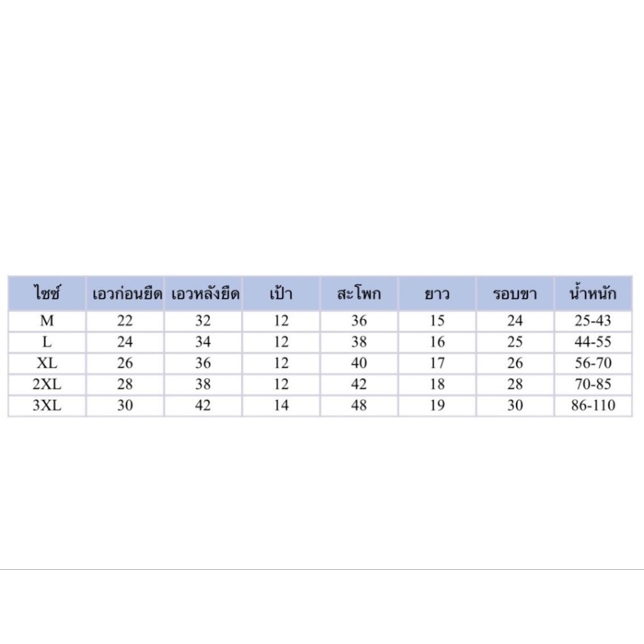Click the ไซซ์ column header

coord(47,294)
